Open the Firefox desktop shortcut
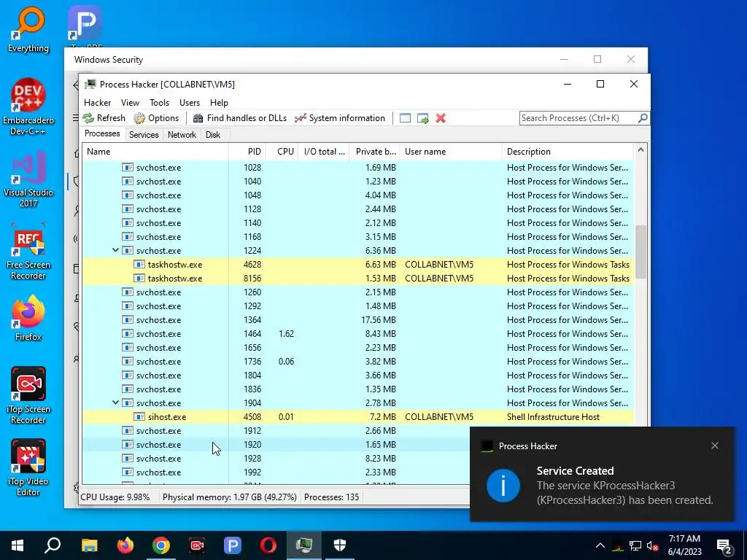This screenshot has height=560, width=747. (x=28, y=318)
